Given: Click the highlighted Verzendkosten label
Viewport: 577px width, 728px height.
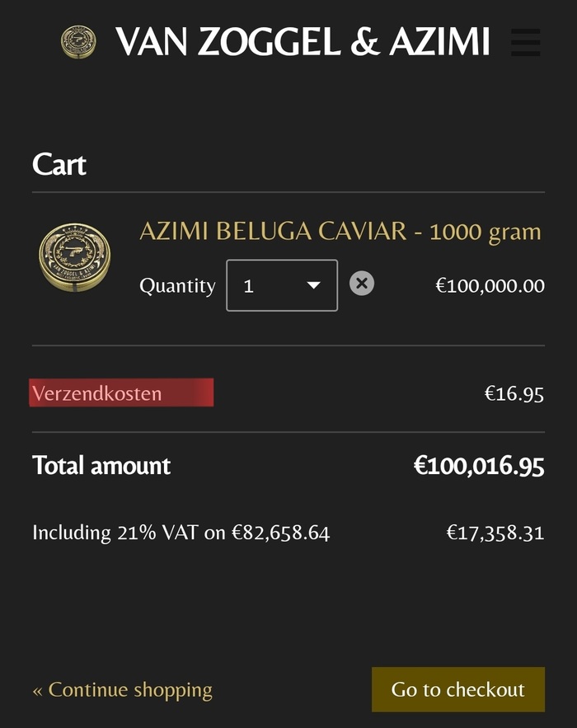Looking at the screenshot, I should tap(121, 393).
